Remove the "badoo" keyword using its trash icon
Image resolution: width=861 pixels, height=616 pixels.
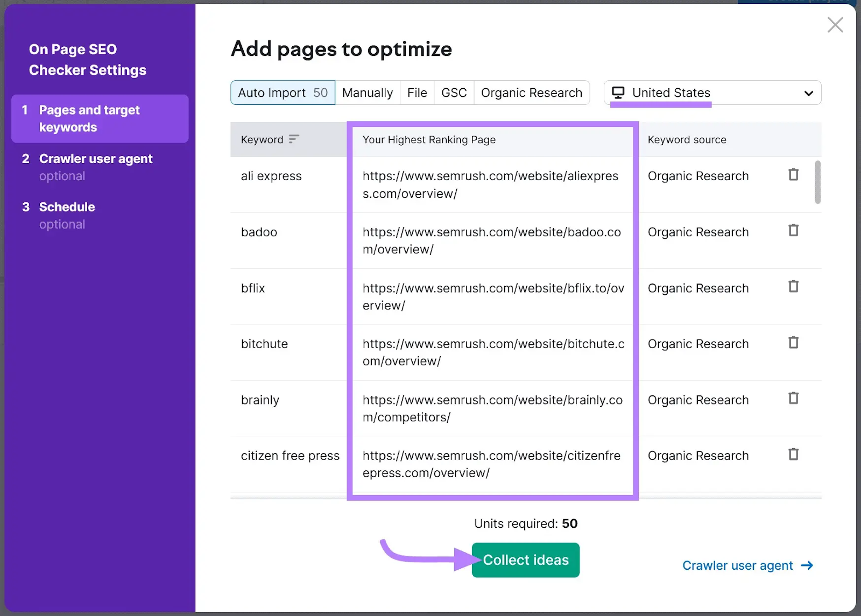(x=793, y=230)
